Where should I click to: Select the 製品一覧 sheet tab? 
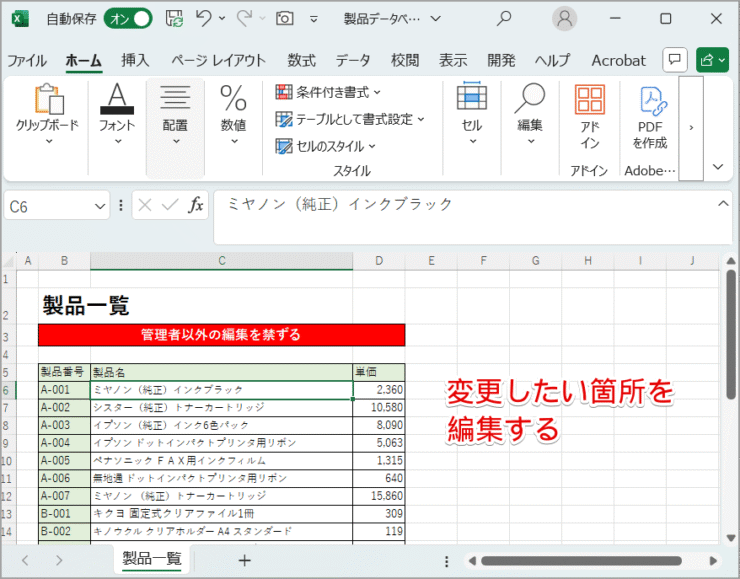point(151,559)
